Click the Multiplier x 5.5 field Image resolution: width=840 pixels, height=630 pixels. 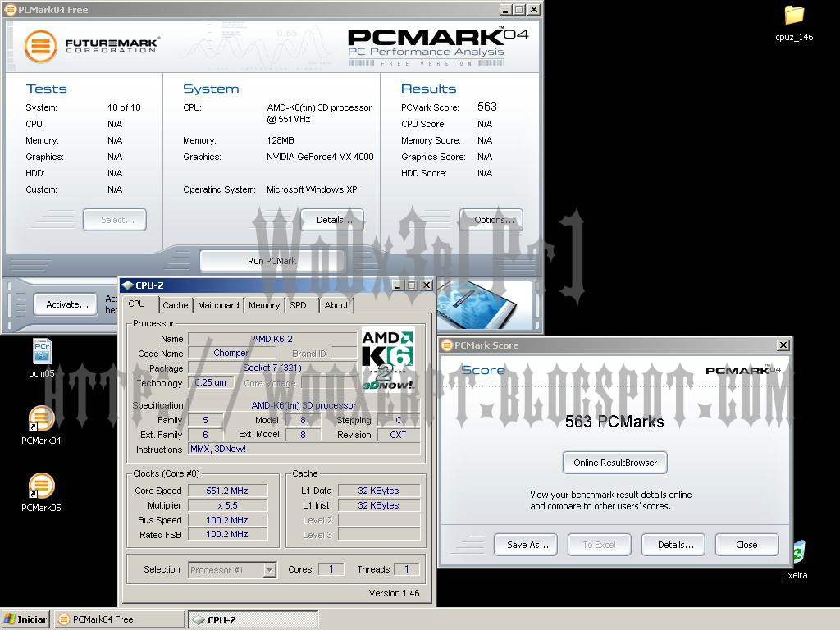click(x=227, y=505)
